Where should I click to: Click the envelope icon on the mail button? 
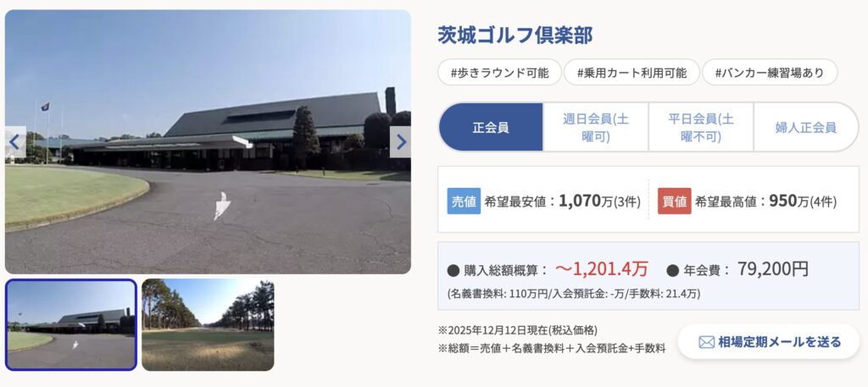[x=706, y=342]
